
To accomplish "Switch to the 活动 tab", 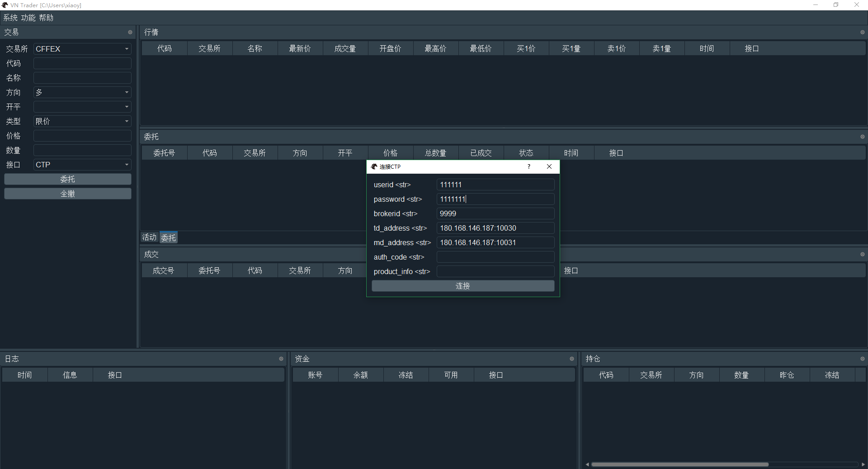I will tap(149, 237).
